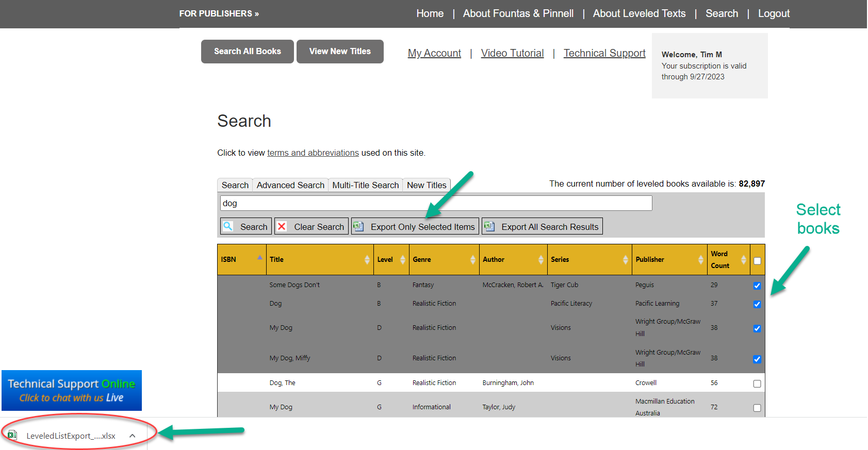The height and width of the screenshot is (450, 868).
Task: Sort table by ISBN column arrow
Action: (259, 258)
